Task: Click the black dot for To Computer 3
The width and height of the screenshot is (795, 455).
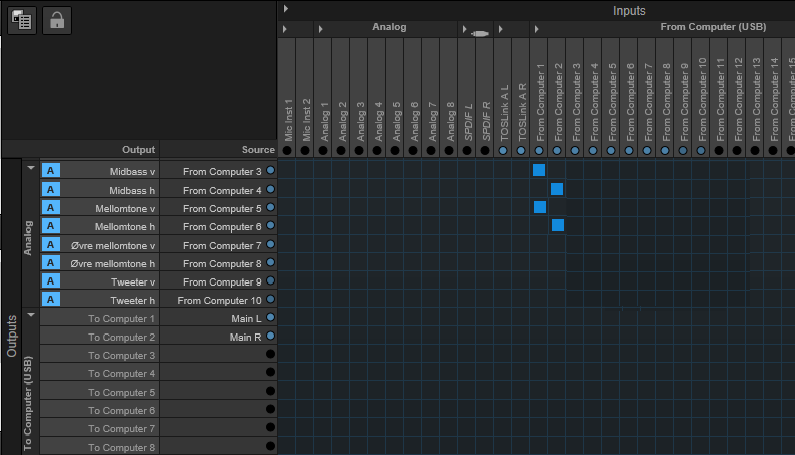Action: click(x=270, y=355)
